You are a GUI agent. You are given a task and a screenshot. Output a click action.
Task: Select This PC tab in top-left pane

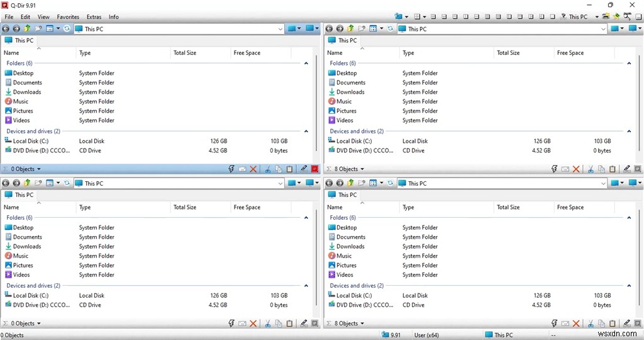click(x=19, y=40)
